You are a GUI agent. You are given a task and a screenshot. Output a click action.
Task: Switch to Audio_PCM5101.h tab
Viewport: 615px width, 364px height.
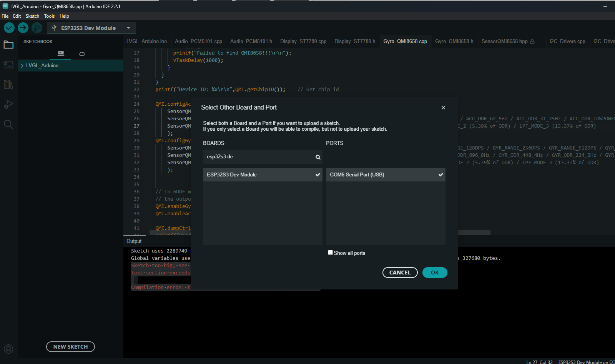pyautogui.click(x=251, y=41)
